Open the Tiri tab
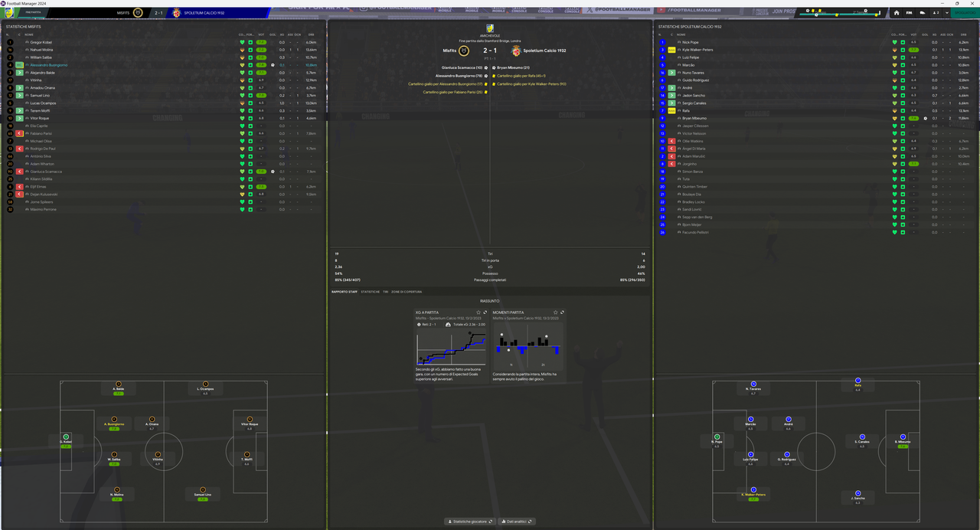The width and height of the screenshot is (980, 530). [x=386, y=292]
